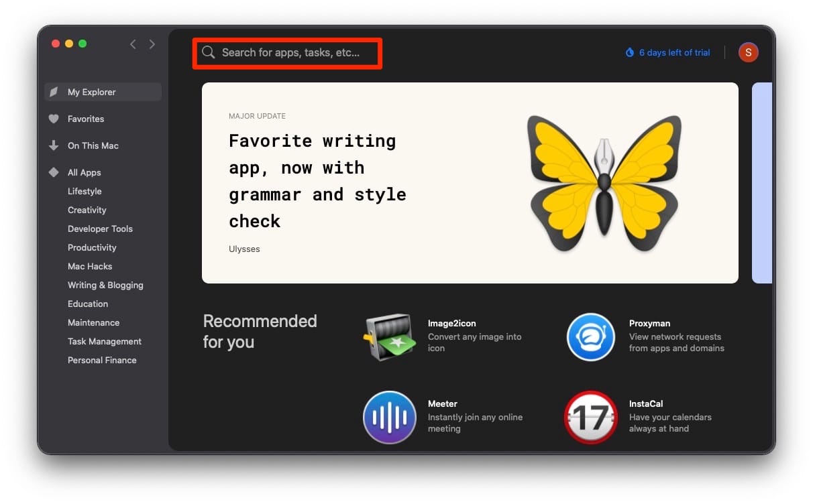Screen dimensions: 813x504
Task: Click the InstaCal calendar icon
Action: tap(591, 418)
